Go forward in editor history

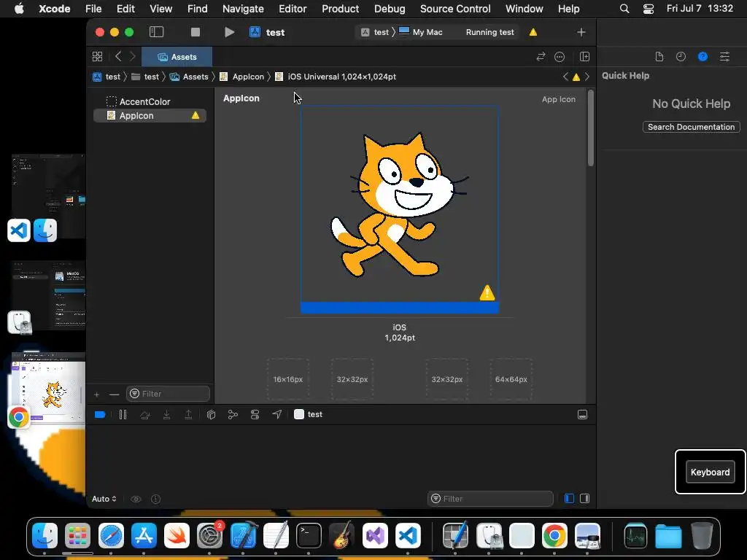click(133, 57)
